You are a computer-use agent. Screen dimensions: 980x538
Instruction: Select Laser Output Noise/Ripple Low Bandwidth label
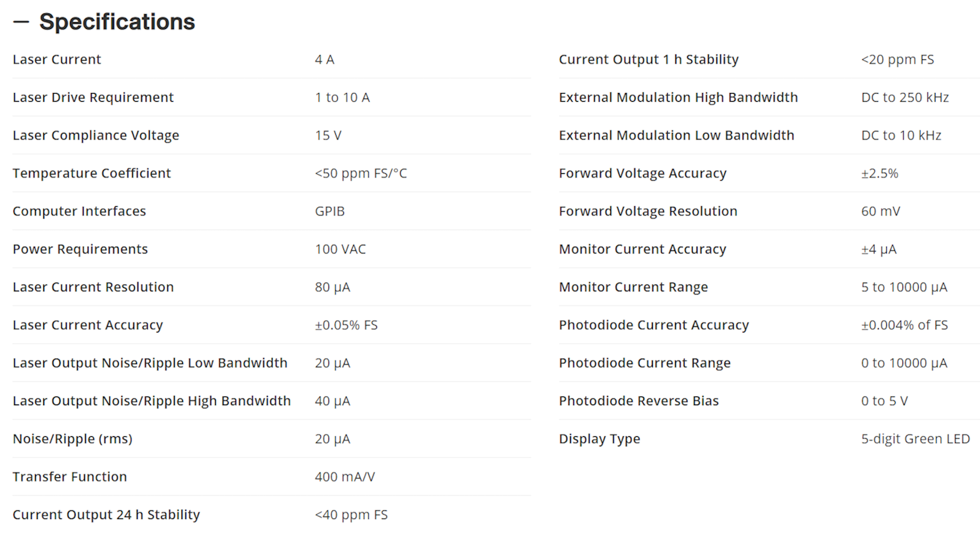[150, 363]
